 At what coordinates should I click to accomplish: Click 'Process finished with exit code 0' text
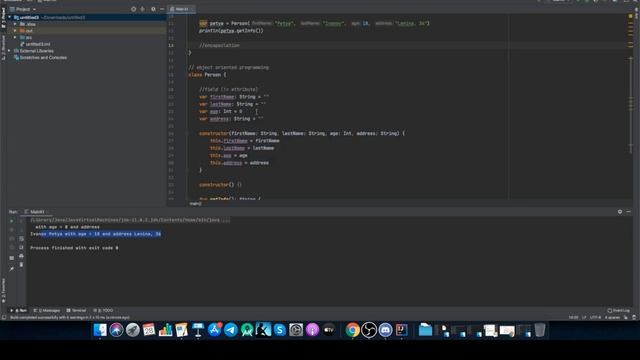[x=74, y=248]
